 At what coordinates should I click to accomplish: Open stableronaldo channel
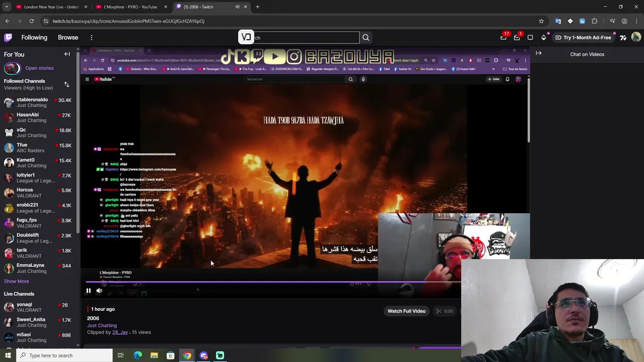38,103
